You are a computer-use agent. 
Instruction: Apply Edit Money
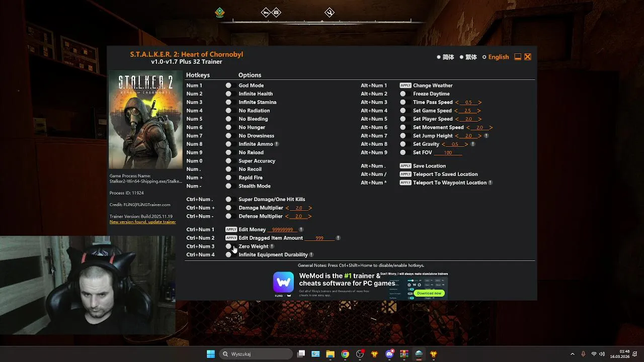coord(231,229)
